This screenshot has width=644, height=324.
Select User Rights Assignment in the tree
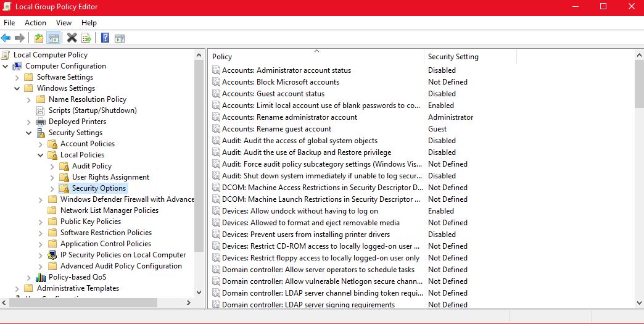[110, 177]
